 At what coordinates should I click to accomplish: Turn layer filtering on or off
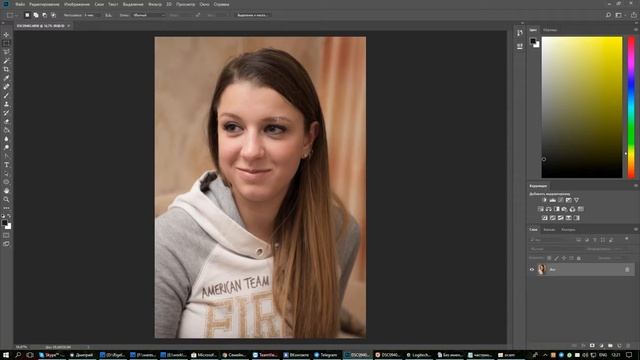(x=627, y=239)
